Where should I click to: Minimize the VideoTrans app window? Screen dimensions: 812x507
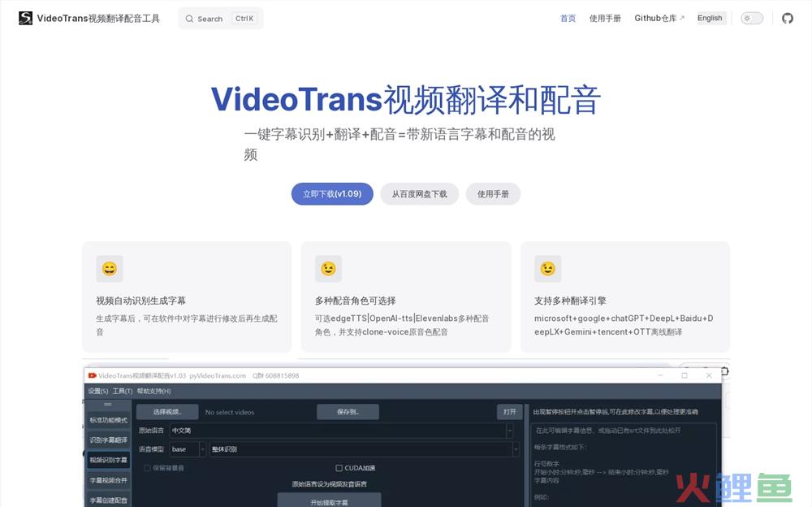660,375
